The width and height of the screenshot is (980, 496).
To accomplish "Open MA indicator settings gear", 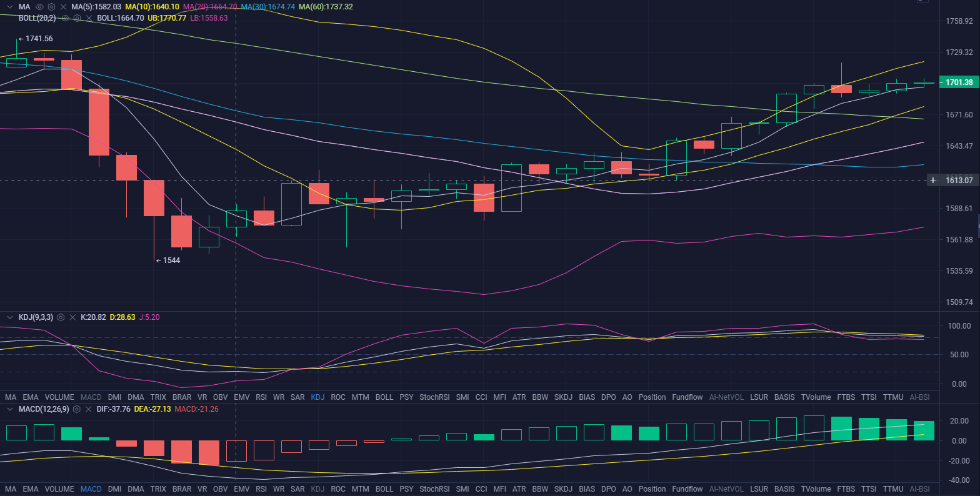I will coord(52,7).
